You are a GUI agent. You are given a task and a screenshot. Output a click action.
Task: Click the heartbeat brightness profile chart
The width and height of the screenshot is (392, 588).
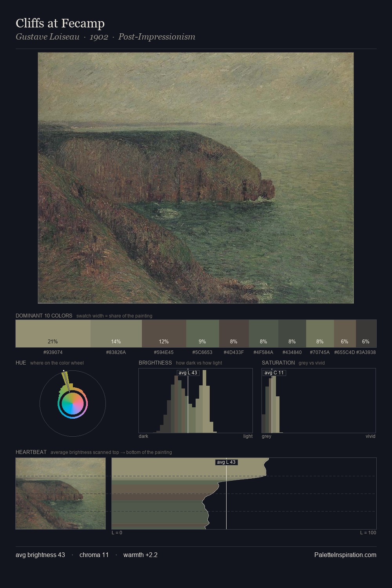(244, 494)
